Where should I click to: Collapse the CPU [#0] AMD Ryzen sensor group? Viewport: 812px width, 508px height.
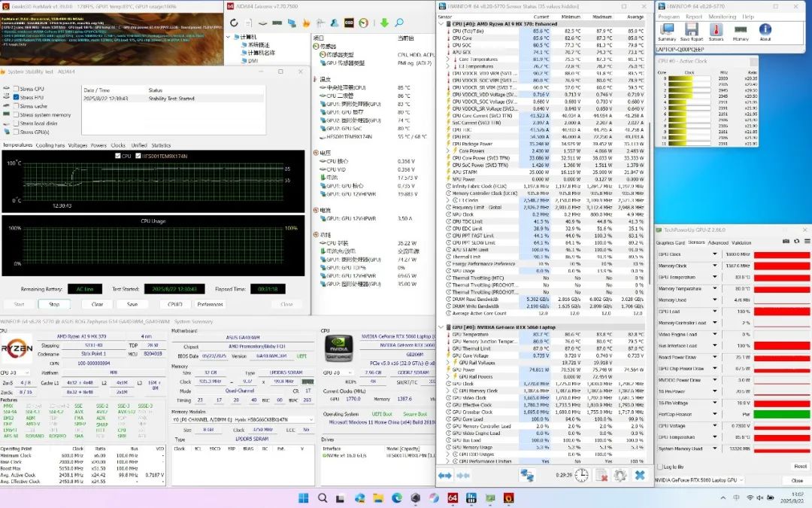click(x=441, y=24)
